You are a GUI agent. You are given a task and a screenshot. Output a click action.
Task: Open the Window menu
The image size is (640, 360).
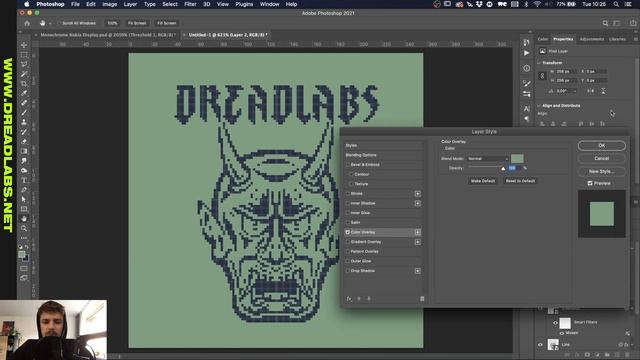269,4
